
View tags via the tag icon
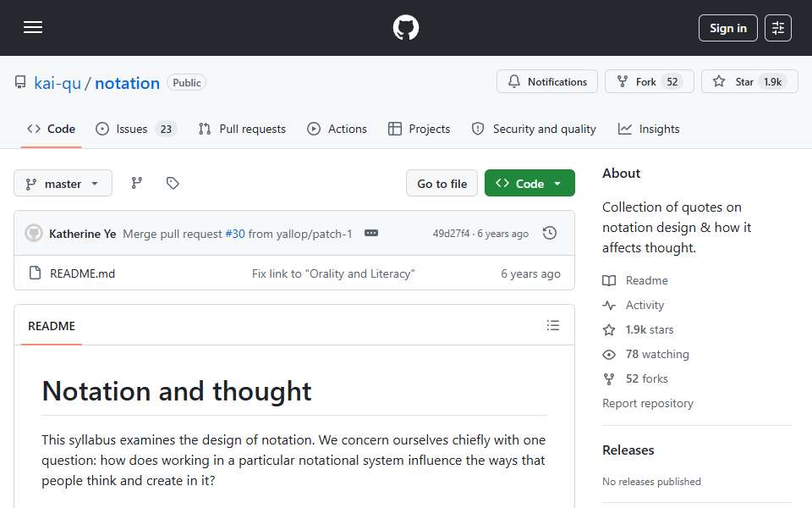[x=173, y=183]
